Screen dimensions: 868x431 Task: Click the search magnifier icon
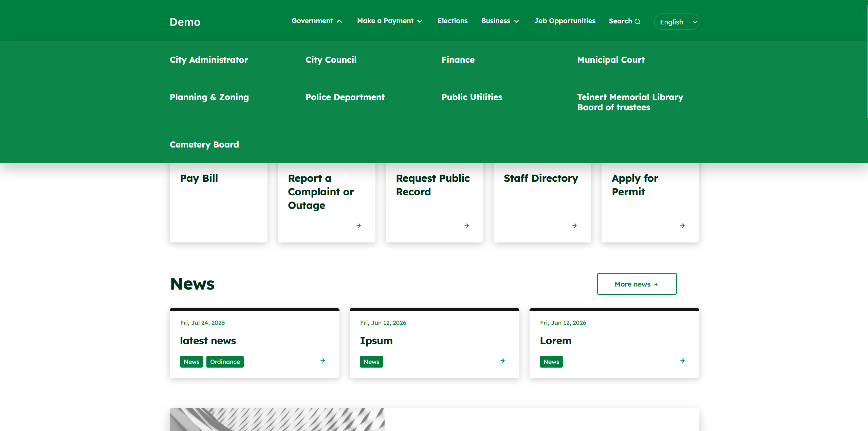tap(638, 22)
